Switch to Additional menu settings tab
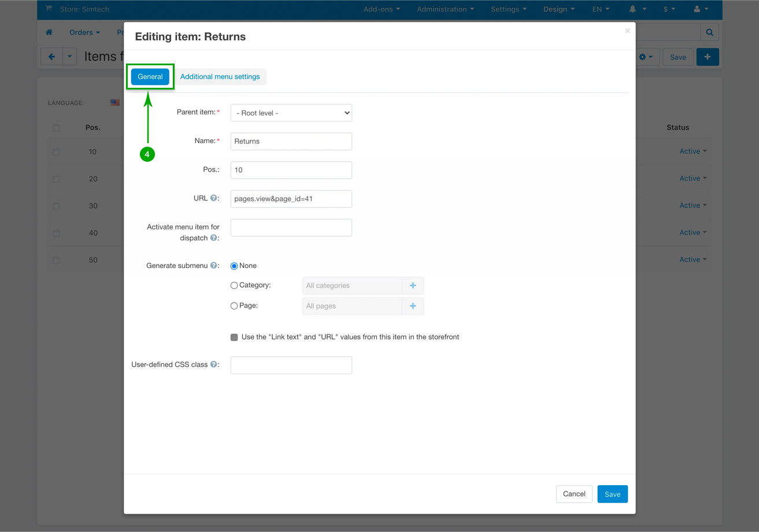The width and height of the screenshot is (759, 532). pyautogui.click(x=220, y=77)
